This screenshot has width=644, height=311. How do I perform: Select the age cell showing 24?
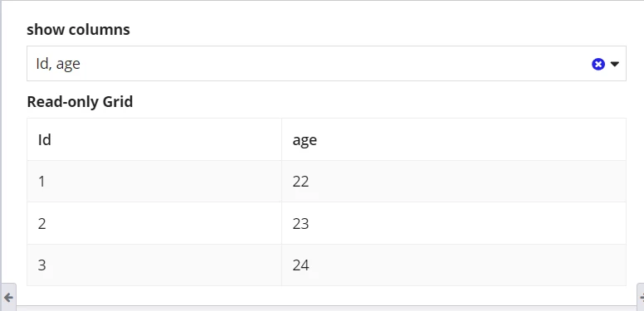454,265
